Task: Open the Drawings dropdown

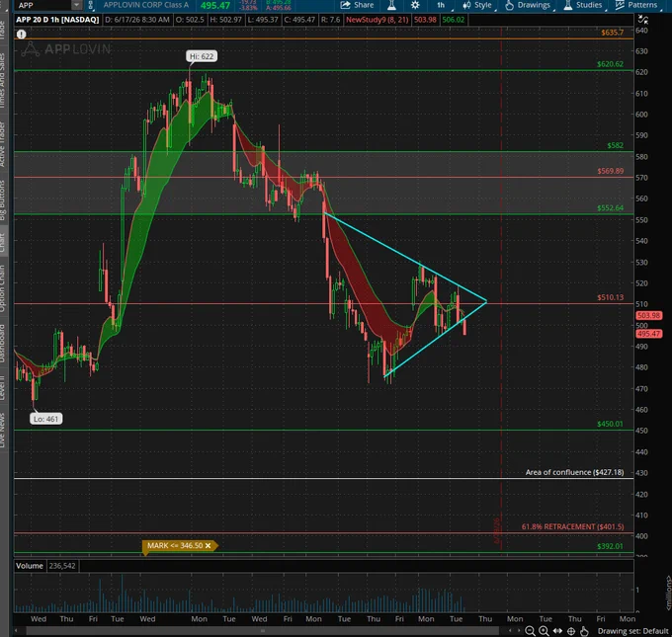Action: click(528, 5)
